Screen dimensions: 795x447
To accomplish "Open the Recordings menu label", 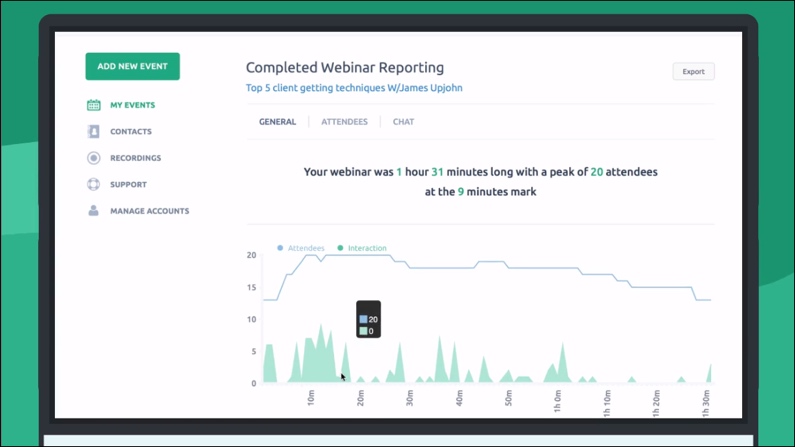I will pyautogui.click(x=135, y=158).
